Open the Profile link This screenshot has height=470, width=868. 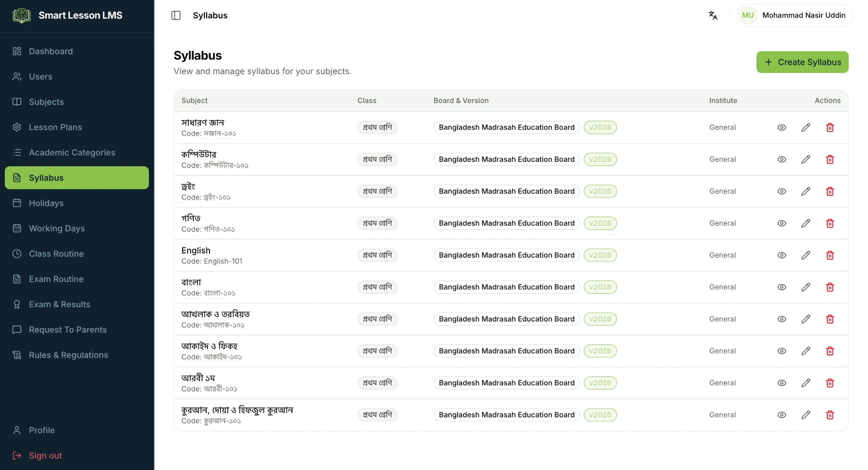click(77, 430)
